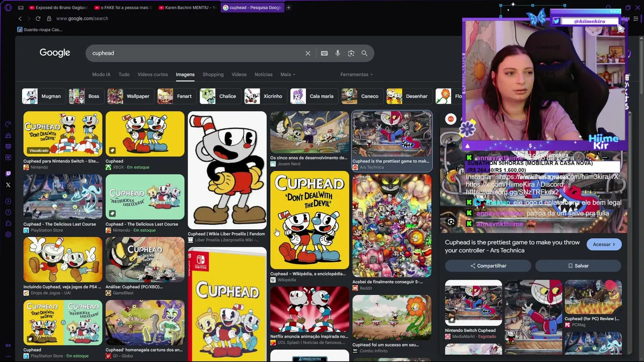Open the Guarda-roupa Cas... bookmark
The image size is (644, 362).
click(x=40, y=30)
